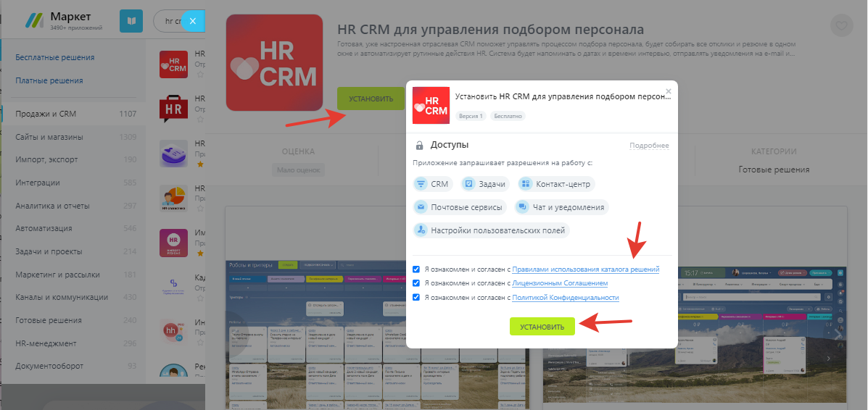This screenshot has width=868, height=410.
Task: Select the Продажи и CRM category
Action: [74, 114]
